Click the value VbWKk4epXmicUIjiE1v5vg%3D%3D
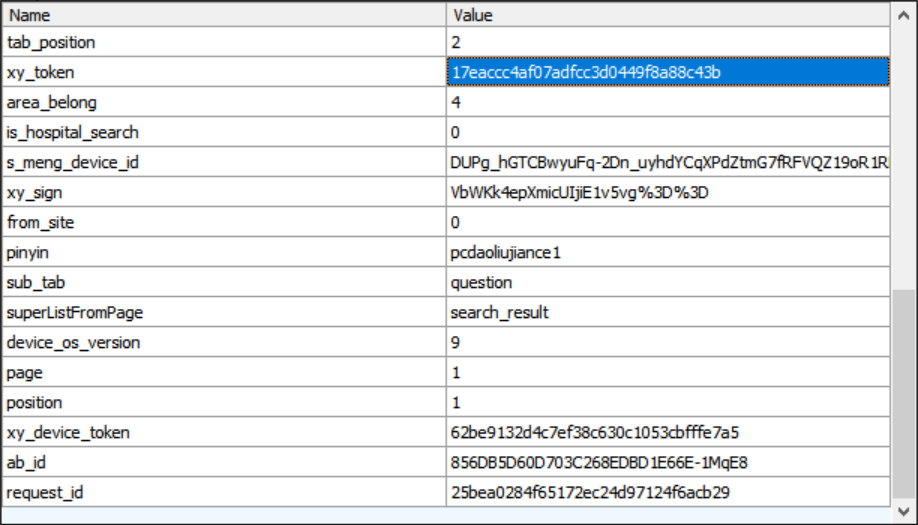Viewport: 918px width, 525px height. coord(668,192)
